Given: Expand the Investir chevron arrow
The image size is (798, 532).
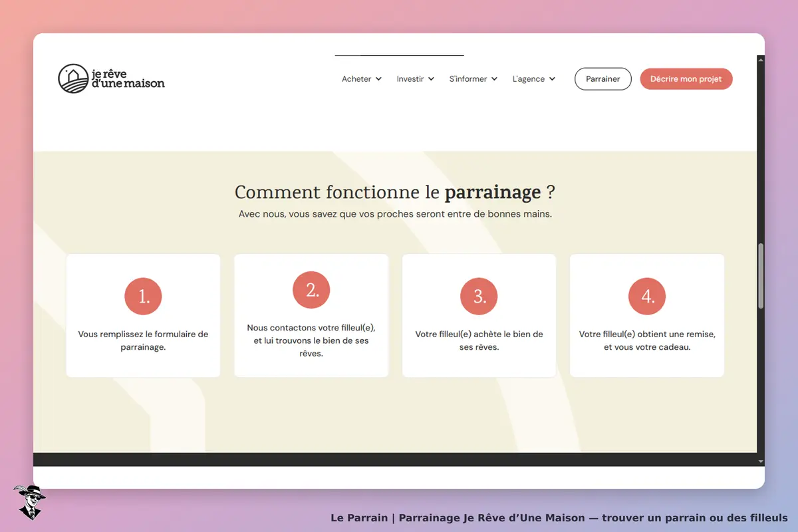Looking at the screenshot, I should point(431,78).
